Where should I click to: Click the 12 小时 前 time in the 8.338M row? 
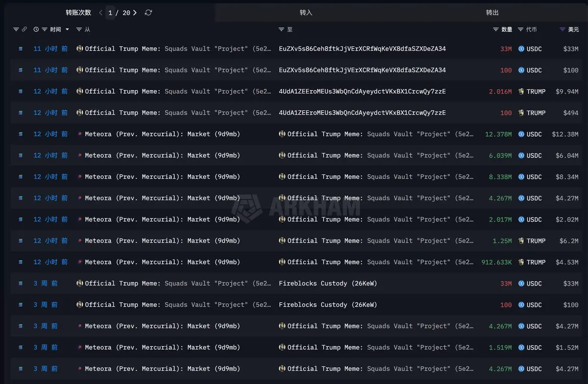[x=50, y=177]
